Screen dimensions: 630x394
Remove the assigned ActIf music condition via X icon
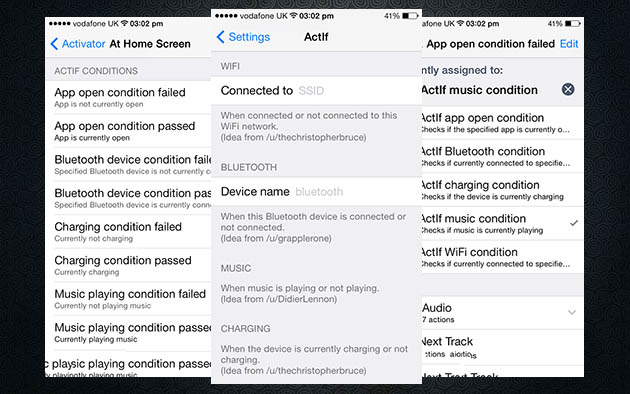(x=568, y=89)
